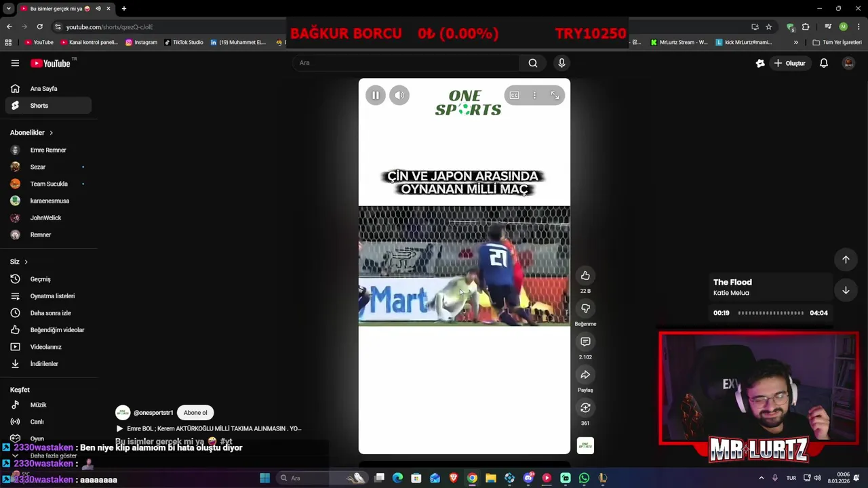Open the tab search dropdown arrow
Image resolution: width=868 pixels, height=488 pixels.
(x=8, y=9)
